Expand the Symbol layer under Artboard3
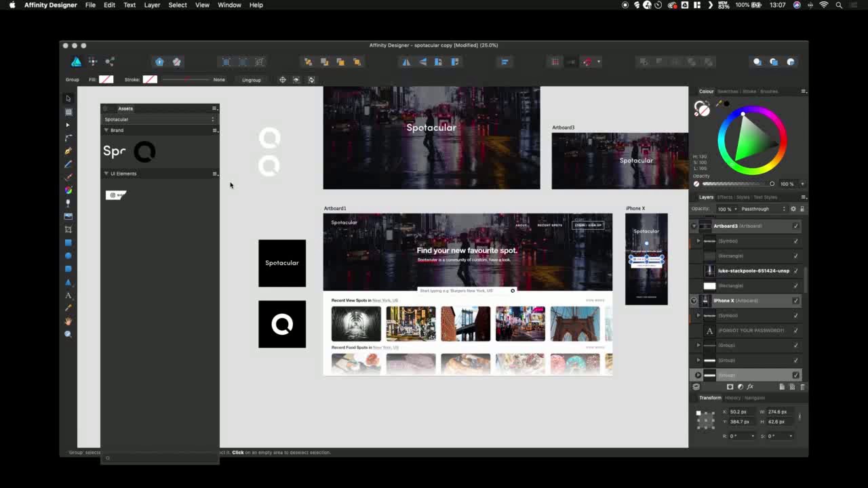 click(x=698, y=241)
